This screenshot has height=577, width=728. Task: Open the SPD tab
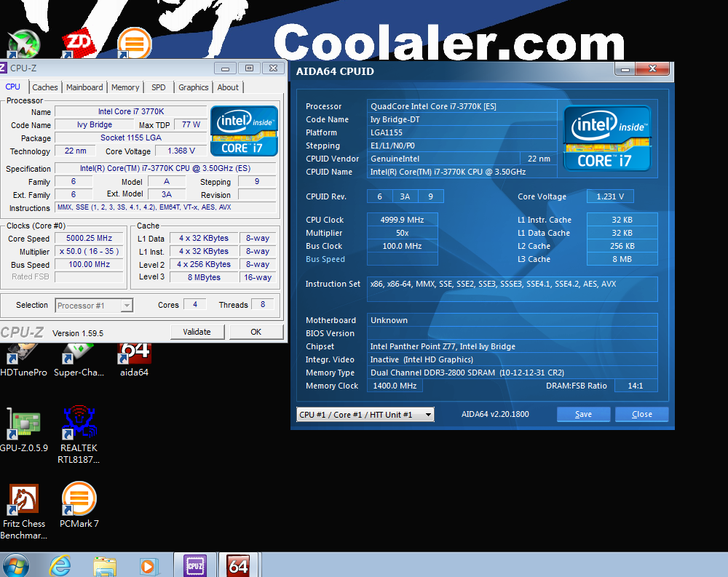158,87
